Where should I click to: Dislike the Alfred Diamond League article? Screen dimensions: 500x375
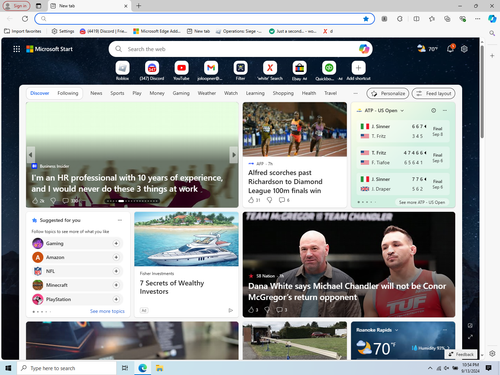coord(269,200)
